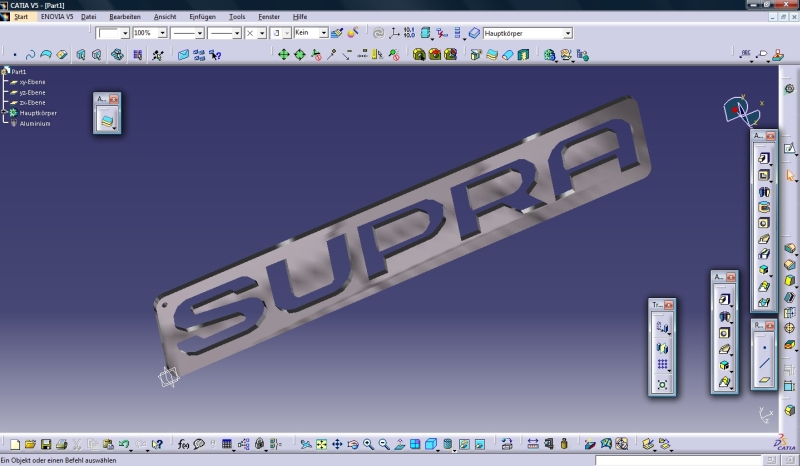The width and height of the screenshot is (800, 466).
Task: Click the zoom in magnifier
Action: pos(368,444)
